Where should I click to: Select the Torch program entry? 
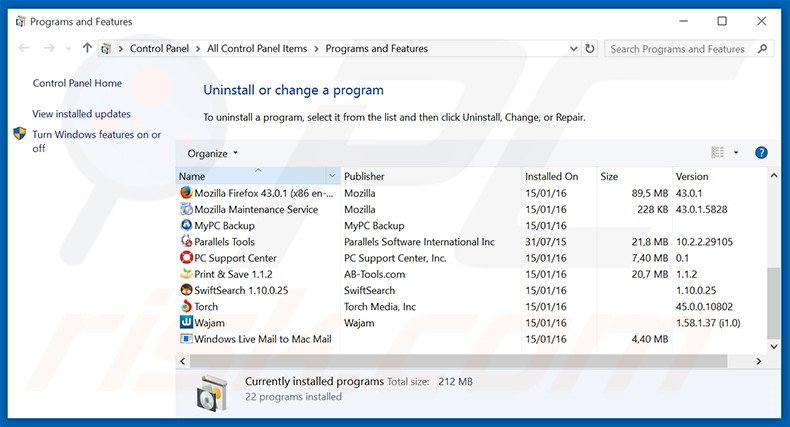coord(471,307)
